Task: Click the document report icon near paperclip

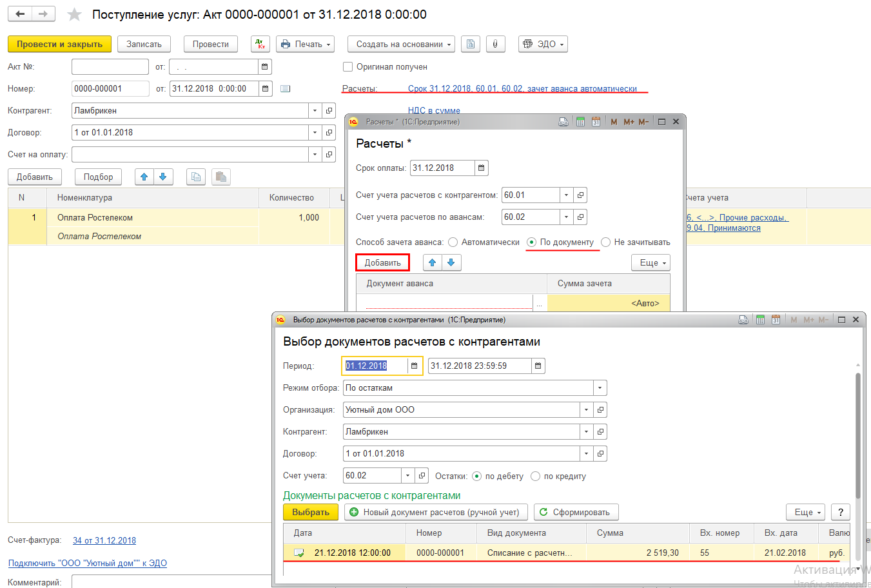Action: click(x=471, y=44)
